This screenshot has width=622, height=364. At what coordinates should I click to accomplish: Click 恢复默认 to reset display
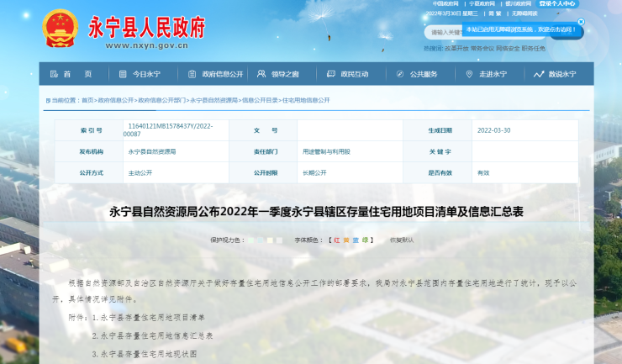(402, 240)
